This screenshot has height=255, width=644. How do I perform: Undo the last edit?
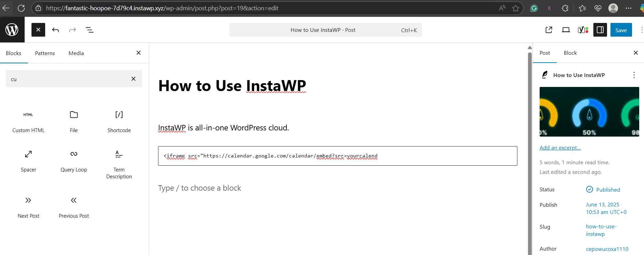click(x=55, y=30)
